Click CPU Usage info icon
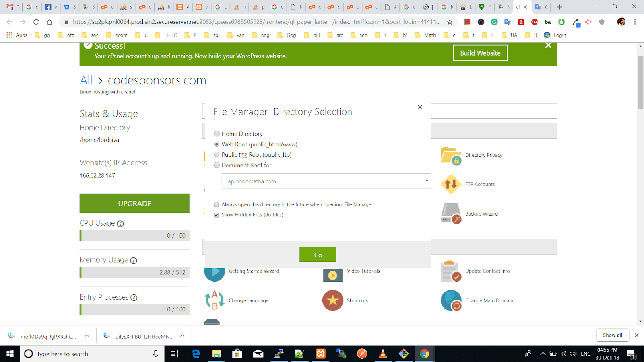644x362 pixels. point(120,224)
